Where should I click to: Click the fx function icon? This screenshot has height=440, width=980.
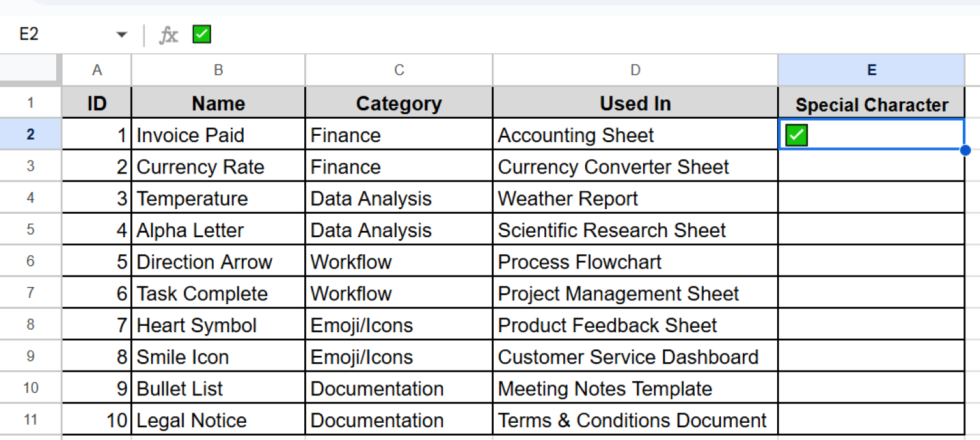(x=168, y=35)
